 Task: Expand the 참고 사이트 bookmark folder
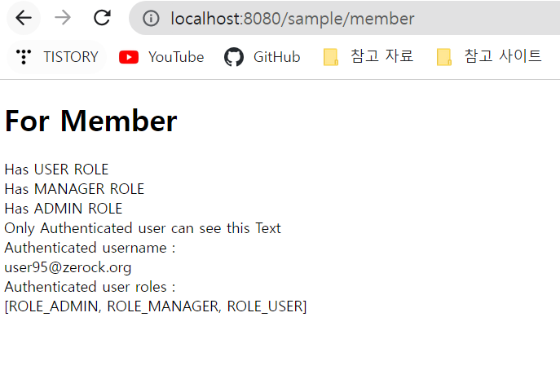pos(489,57)
